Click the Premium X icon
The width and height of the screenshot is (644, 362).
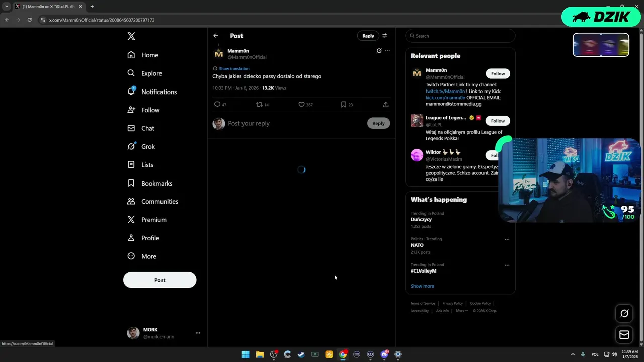131,220
